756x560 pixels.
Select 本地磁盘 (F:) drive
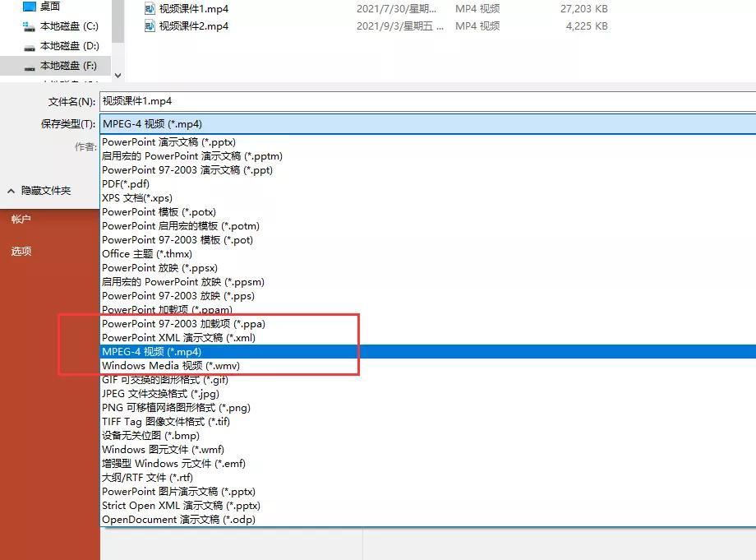68,66
